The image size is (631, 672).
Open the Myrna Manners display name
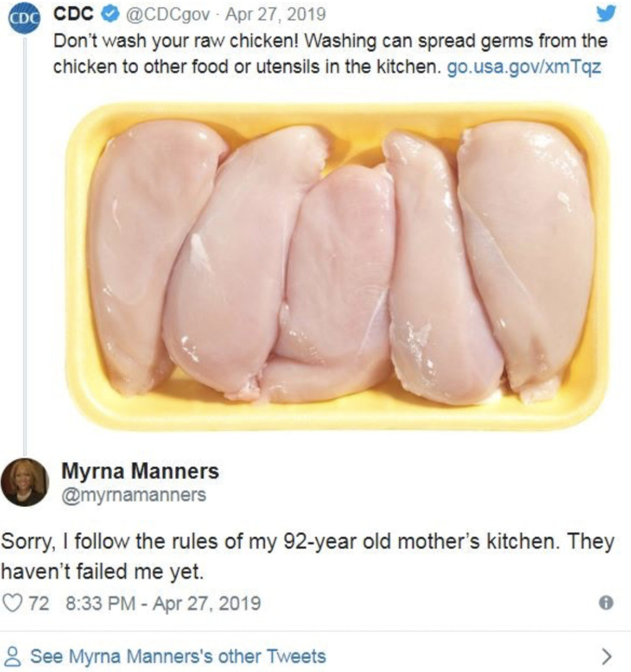click(140, 472)
